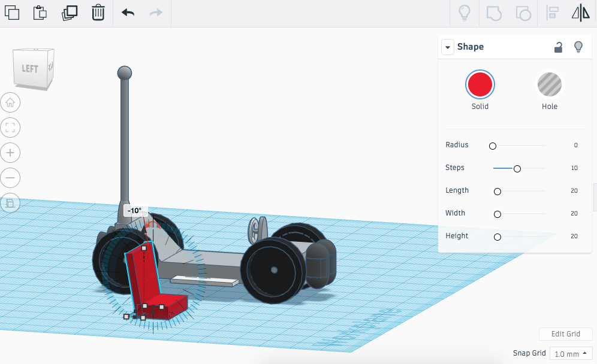Screen dimensions: 597x364
Task: Select the red Solid color swatch
Action: [480, 84]
